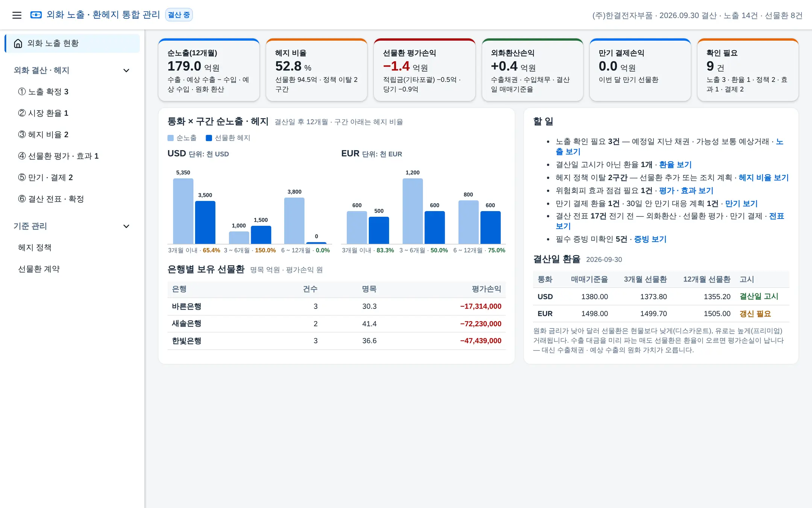Click USD 3개월 이내 순노출 bar 5,350

coord(183,211)
